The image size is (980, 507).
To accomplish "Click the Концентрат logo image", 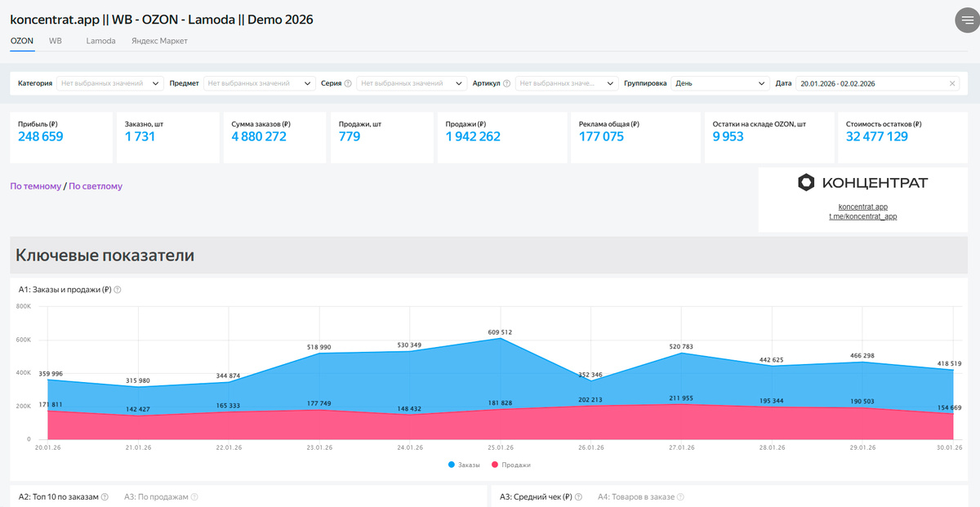I will 862,183.
